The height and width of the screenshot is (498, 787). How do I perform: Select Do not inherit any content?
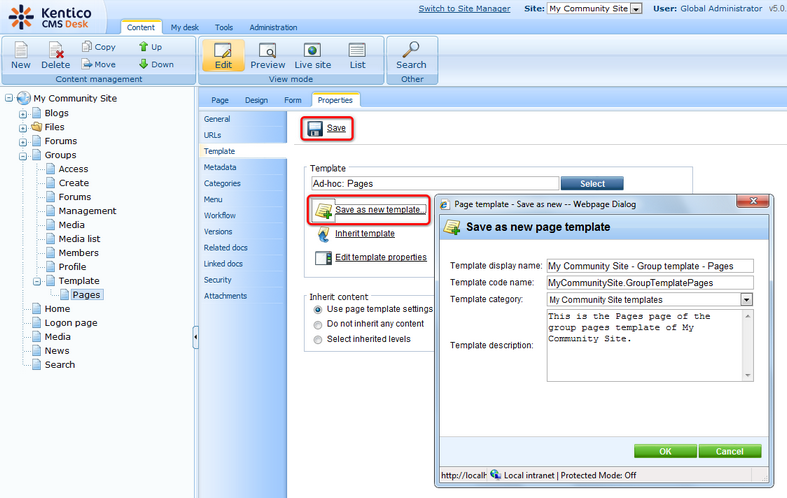[317, 325]
